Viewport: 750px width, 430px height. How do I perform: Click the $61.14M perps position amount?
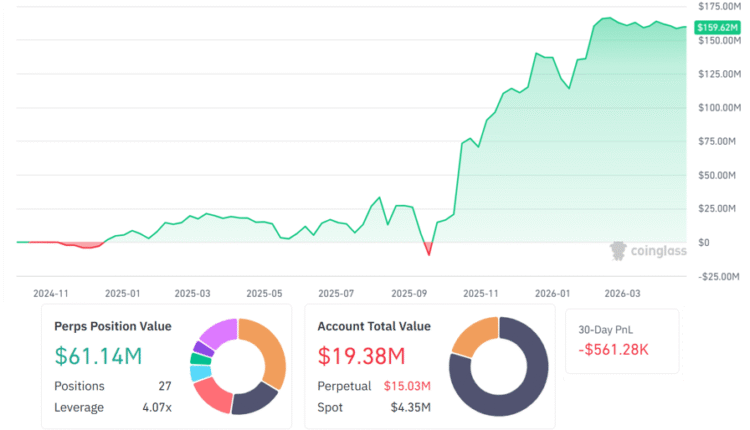tap(98, 355)
